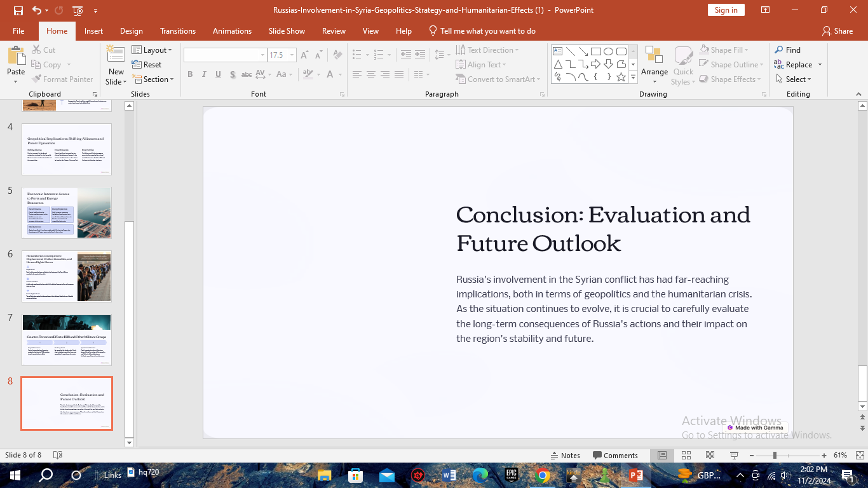Adjust the zoom slider handle
Viewport: 868px width, 488px height.
pyautogui.click(x=775, y=456)
